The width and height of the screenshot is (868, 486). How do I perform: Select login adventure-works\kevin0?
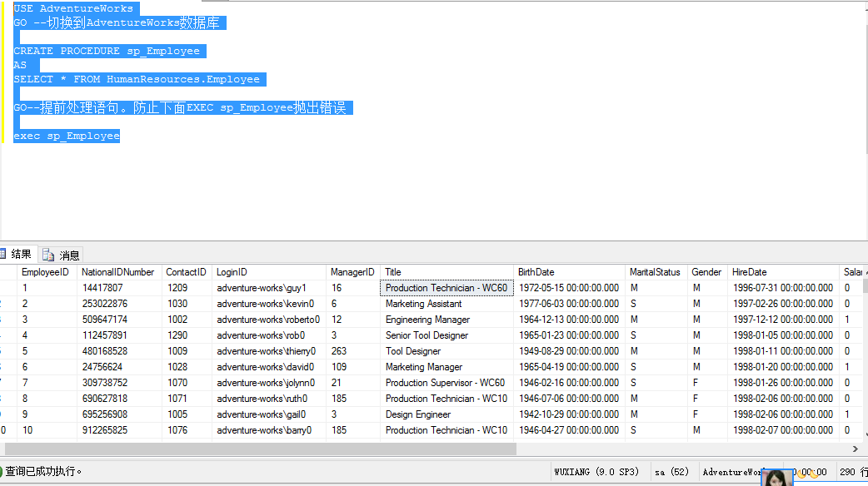tap(269, 304)
